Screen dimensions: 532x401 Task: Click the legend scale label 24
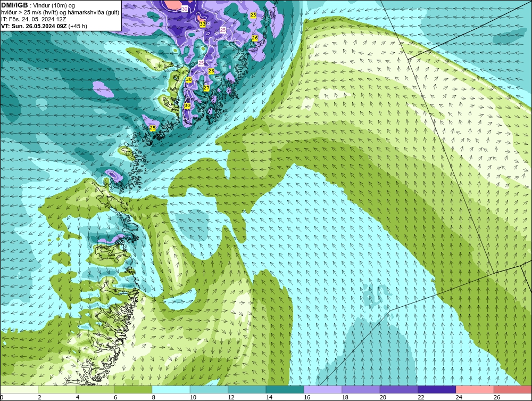click(x=459, y=397)
